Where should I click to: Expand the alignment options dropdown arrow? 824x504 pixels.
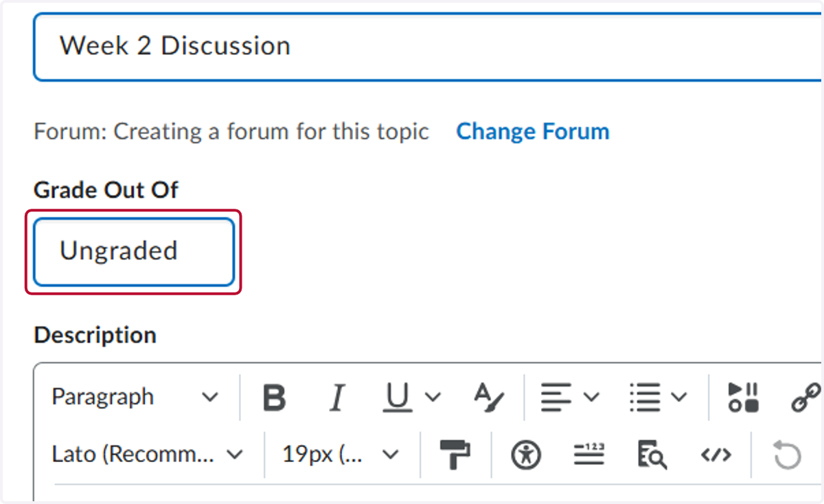591,397
